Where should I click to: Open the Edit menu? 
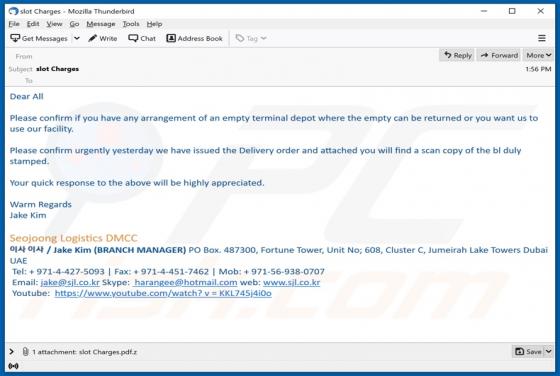[x=33, y=24]
